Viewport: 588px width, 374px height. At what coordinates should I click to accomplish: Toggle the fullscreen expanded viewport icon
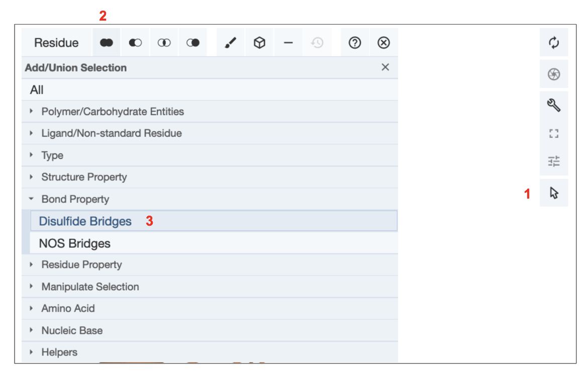(x=554, y=134)
